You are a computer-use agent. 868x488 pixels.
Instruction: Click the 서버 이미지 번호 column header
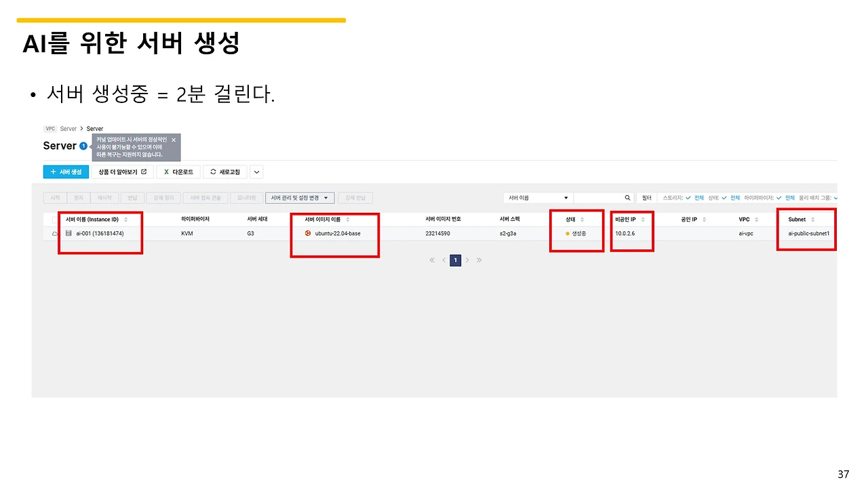tap(443, 220)
